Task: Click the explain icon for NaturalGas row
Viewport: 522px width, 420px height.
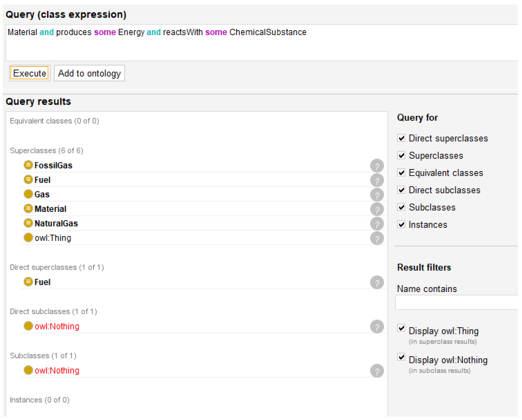Action: 377,224
